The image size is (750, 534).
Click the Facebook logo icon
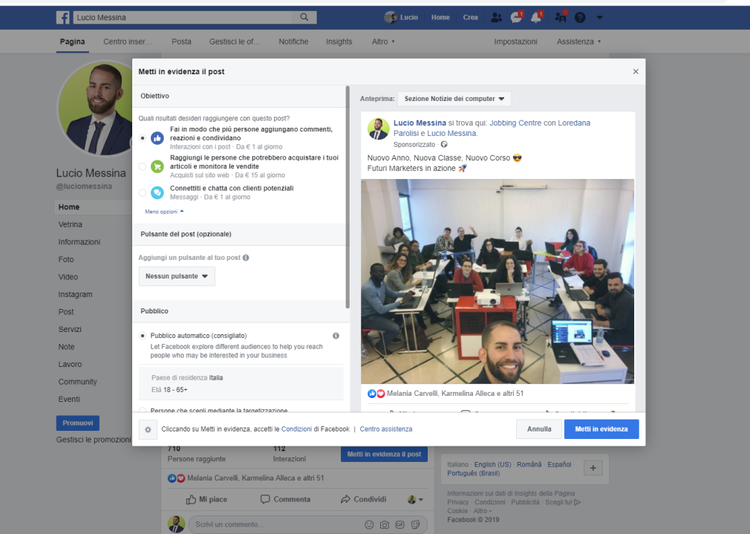click(x=63, y=18)
